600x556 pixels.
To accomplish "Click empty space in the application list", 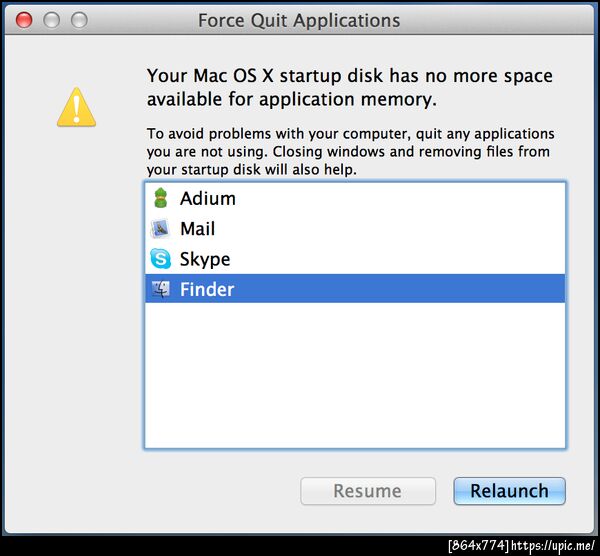I will pyautogui.click(x=355, y=380).
